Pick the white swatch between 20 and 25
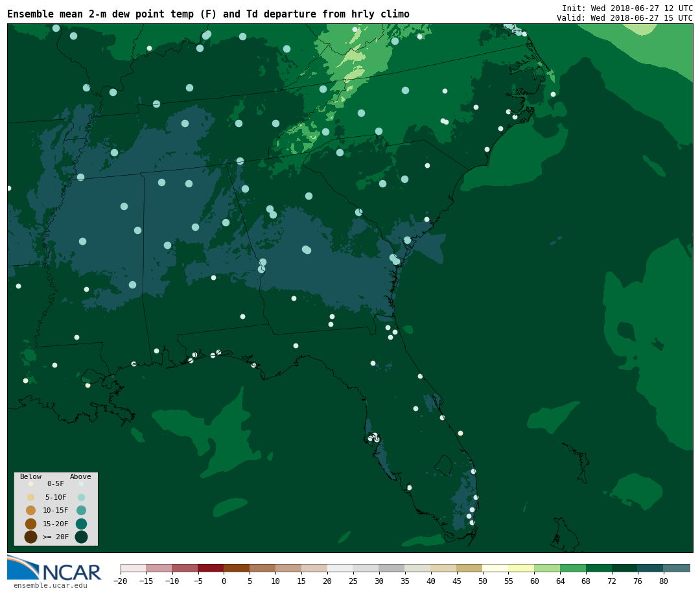Screen dimensions: 700x593 [341, 568]
